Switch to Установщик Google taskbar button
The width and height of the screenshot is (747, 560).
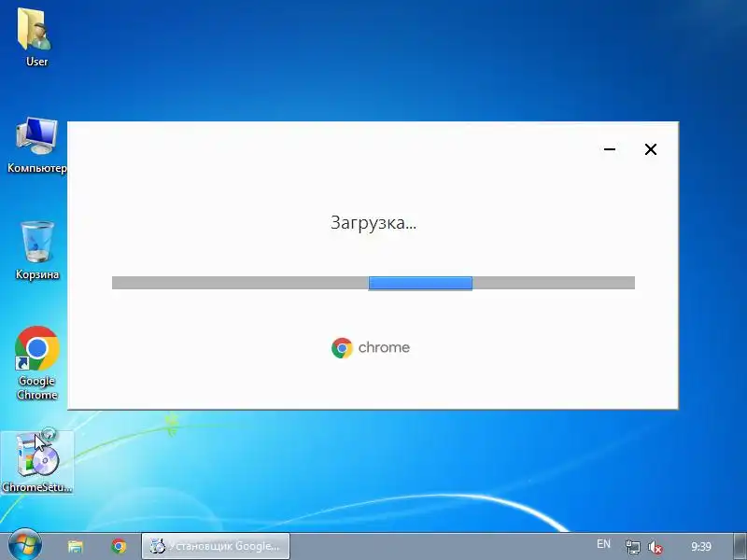216,546
